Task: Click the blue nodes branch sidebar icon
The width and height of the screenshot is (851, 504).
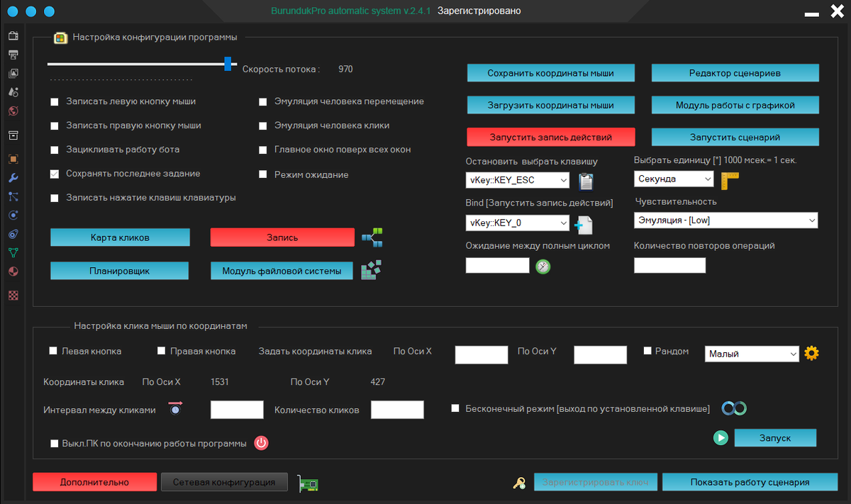Action: tap(13, 196)
